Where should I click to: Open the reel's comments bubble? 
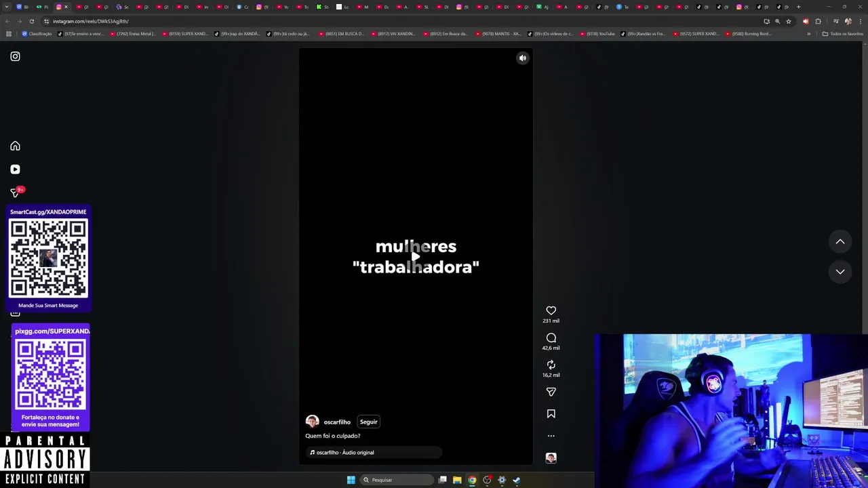(551, 338)
